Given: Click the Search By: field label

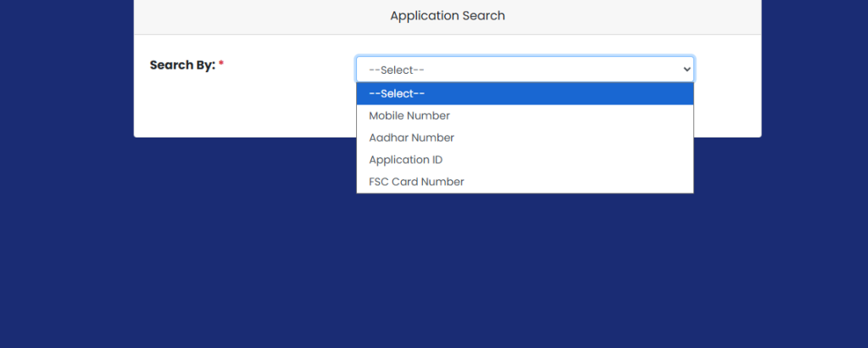Looking at the screenshot, I should [182, 65].
